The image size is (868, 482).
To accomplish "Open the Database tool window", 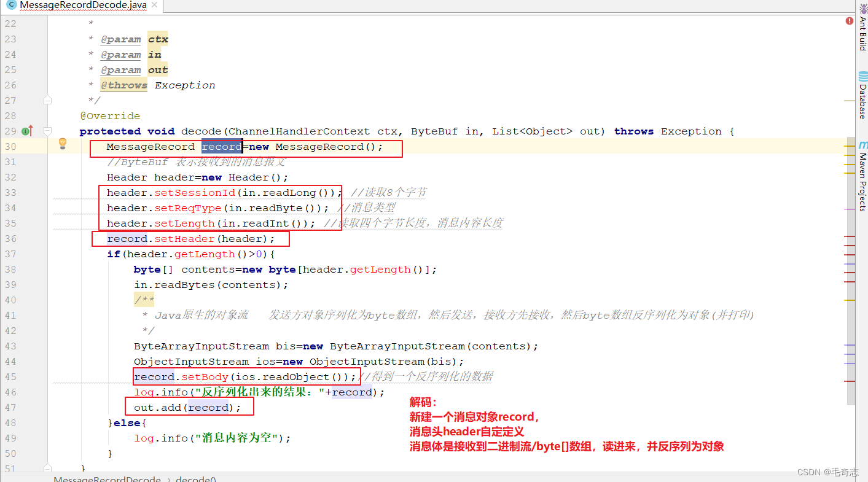I will [x=862, y=95].
